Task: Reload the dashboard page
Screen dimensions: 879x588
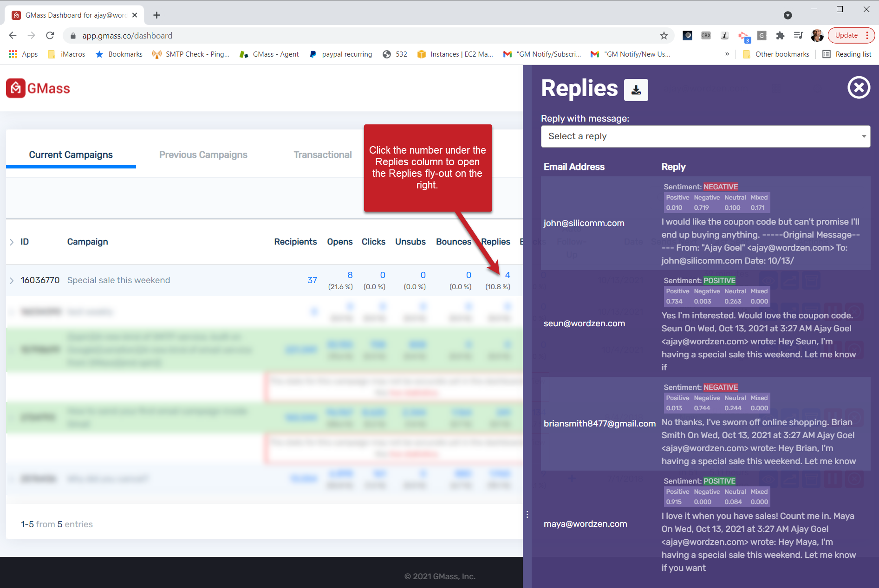Action: coord(50,36)
